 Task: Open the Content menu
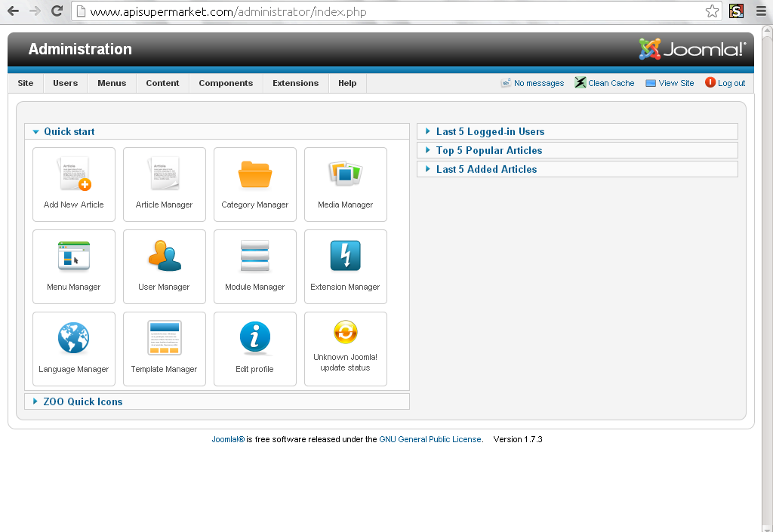163,83
